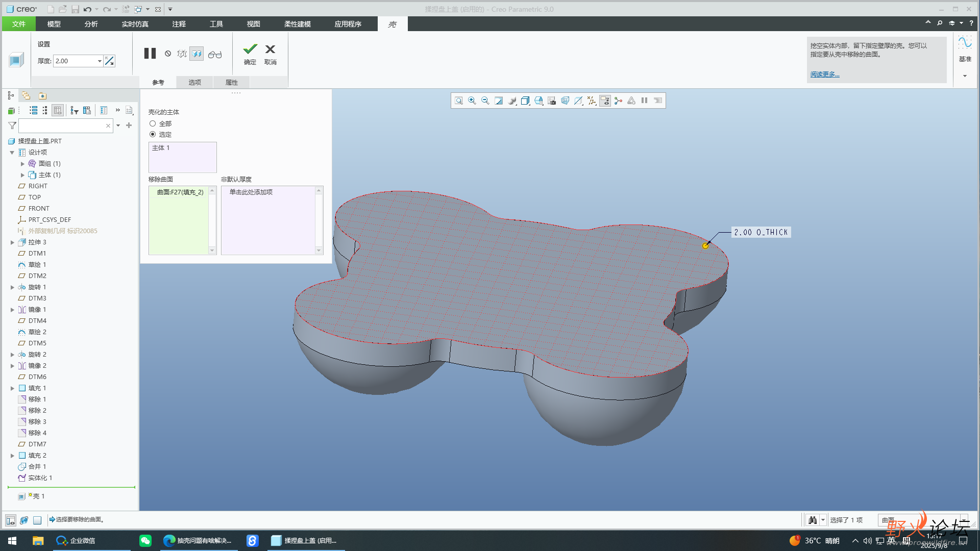Select the No Preview mode icon
Viewport: 980px width, 551px height.
(168, 54)
